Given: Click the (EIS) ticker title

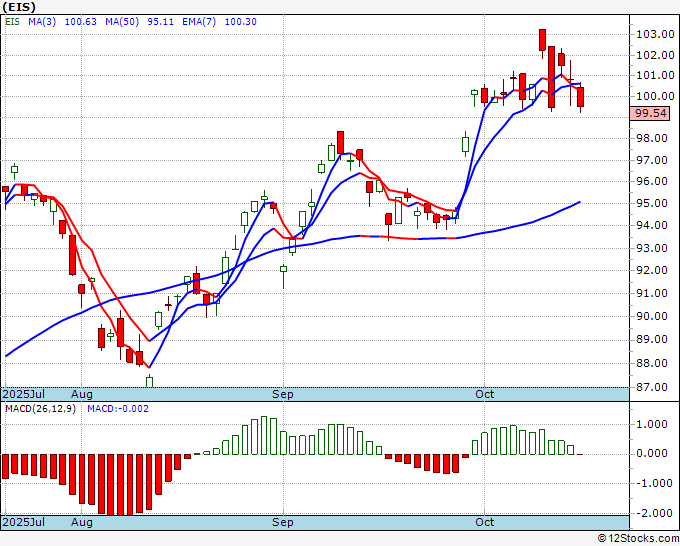Looking at the screenshot, I should pos(19,7).
